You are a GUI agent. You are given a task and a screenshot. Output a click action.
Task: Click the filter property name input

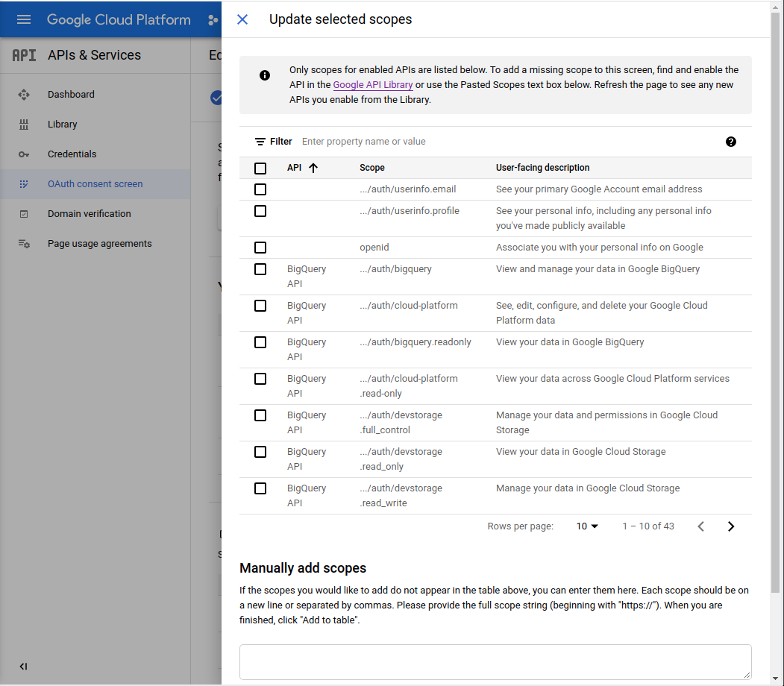click(507, 142)
